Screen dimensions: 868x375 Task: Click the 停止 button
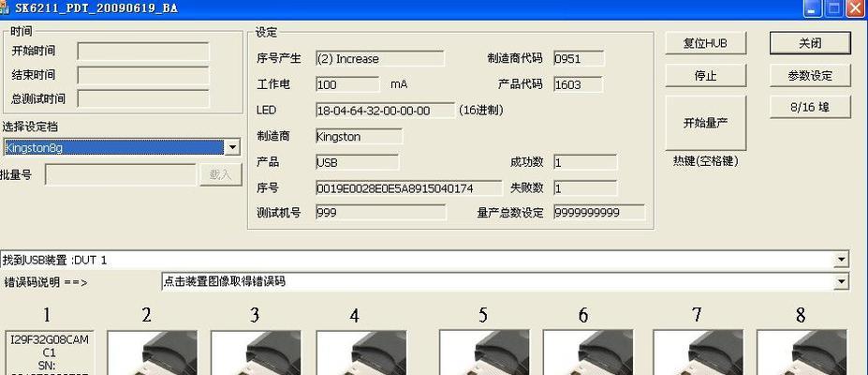tap(705, 75)
